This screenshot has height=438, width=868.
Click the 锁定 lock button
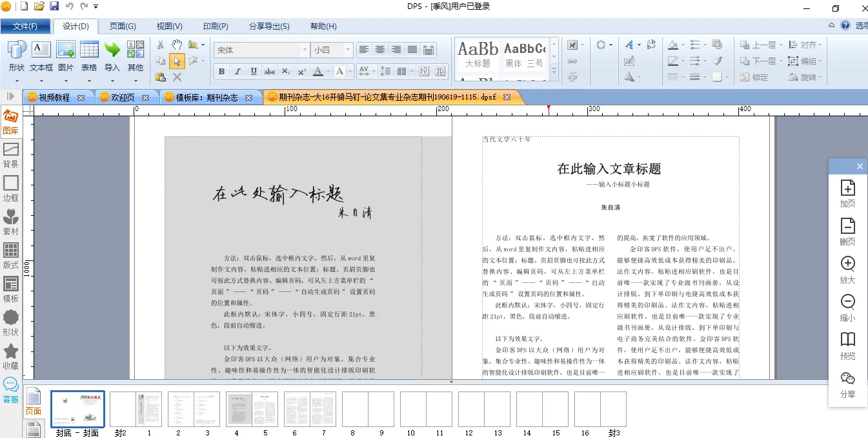click(753, 77)
